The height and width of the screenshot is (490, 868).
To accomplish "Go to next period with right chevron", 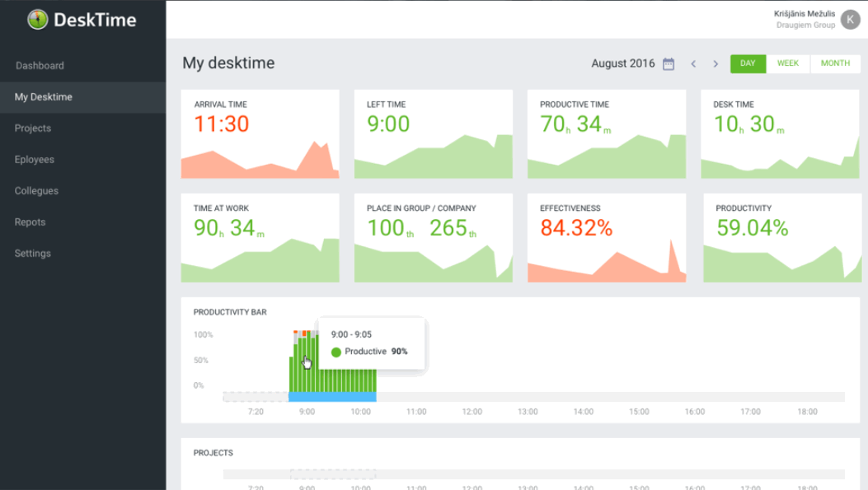I will (716, 63).
